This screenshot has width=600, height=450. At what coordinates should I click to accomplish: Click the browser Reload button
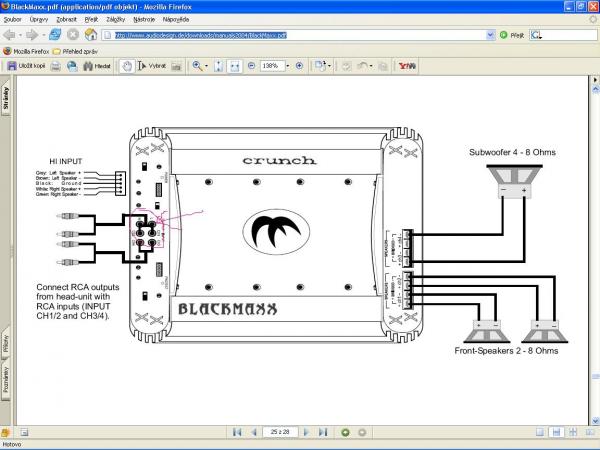click(56, 34)
